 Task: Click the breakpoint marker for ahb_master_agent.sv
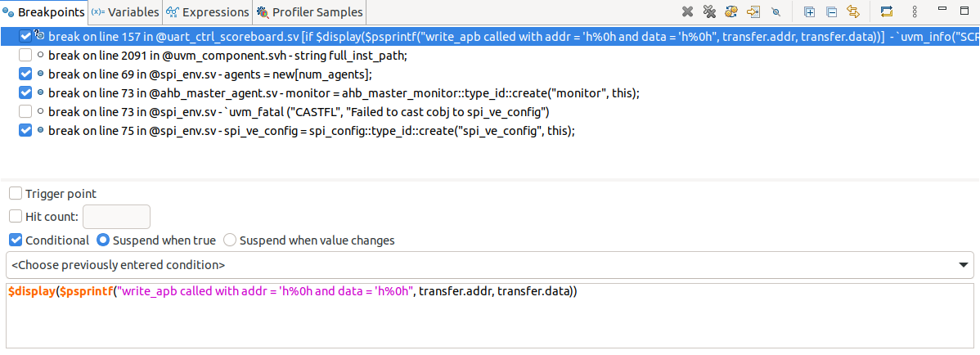(x=41, y=92)
